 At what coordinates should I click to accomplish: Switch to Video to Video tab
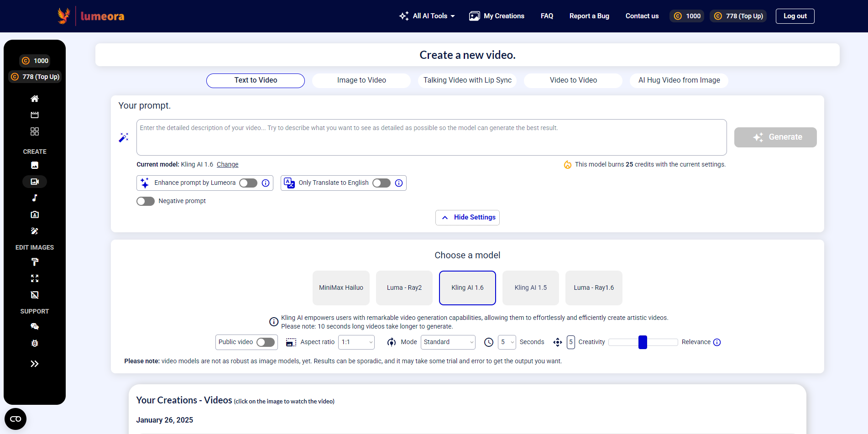point(573,80)
